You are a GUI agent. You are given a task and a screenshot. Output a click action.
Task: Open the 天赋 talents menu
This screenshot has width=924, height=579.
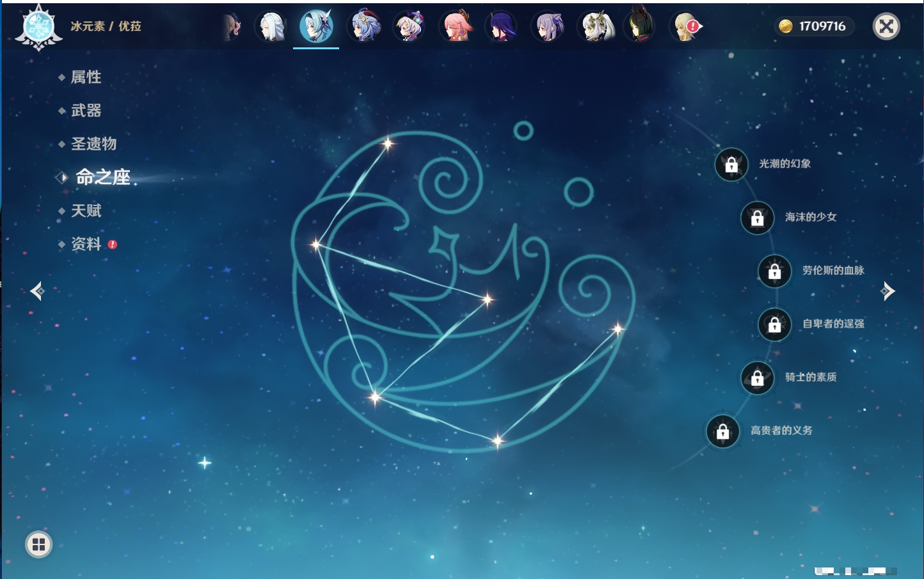point(86,210)
